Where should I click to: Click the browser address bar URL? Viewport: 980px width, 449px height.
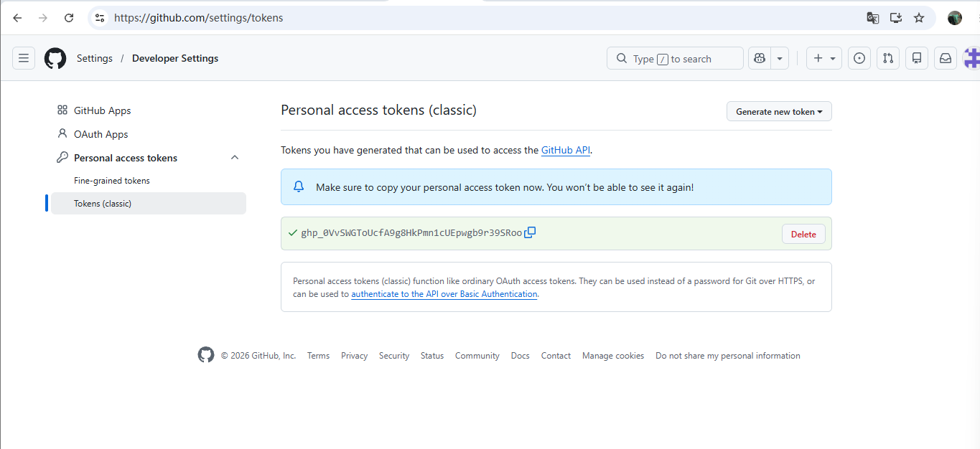tap(199, 18)
